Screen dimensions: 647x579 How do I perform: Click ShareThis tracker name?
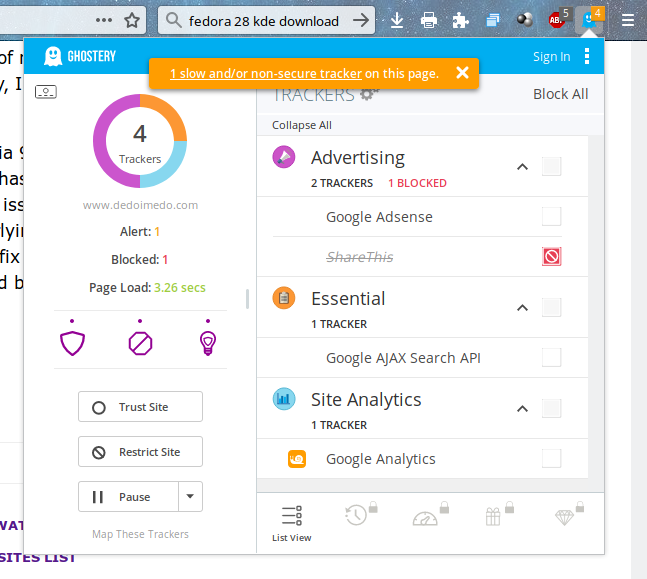(x=359, y=257)
